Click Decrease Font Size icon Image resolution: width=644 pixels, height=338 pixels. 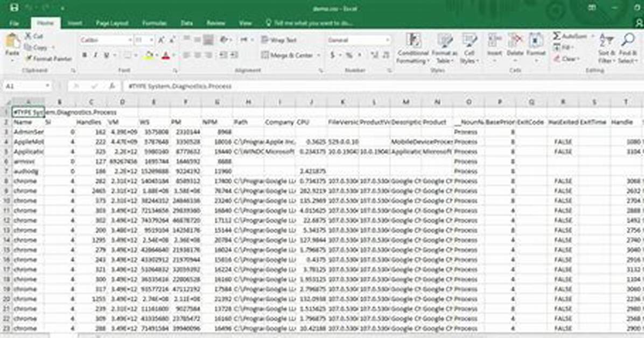172,40
